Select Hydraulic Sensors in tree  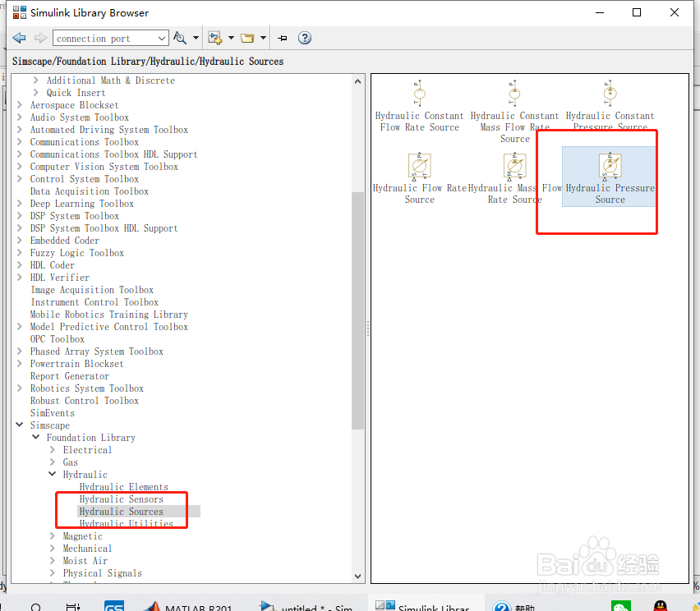pyautogui.click(x=122, y=499)
